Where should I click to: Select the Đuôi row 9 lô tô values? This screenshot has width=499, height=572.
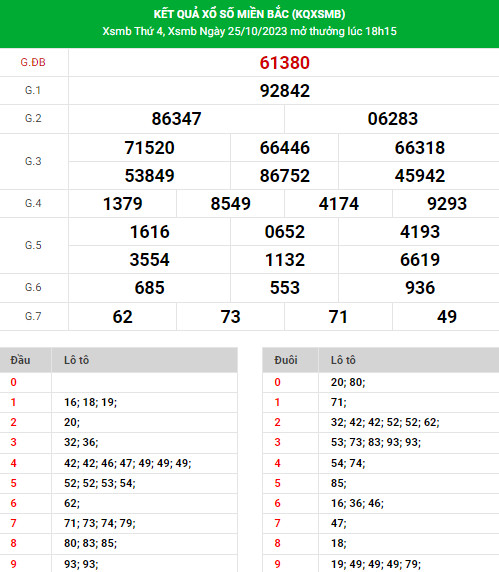coord(376,564)
